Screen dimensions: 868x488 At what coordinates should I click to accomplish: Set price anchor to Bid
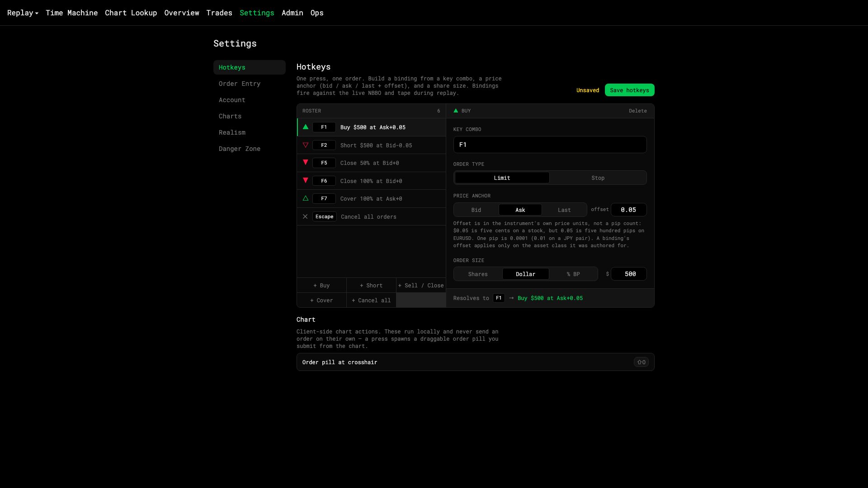pos(476,210)
